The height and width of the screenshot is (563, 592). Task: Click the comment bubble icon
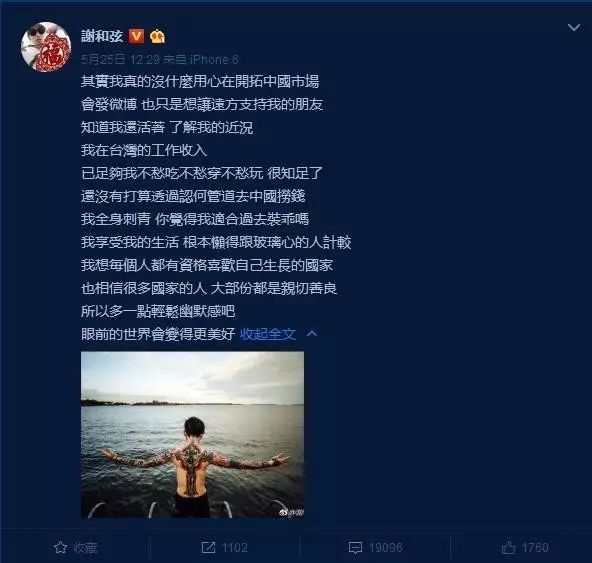click(x=355, y=548)
